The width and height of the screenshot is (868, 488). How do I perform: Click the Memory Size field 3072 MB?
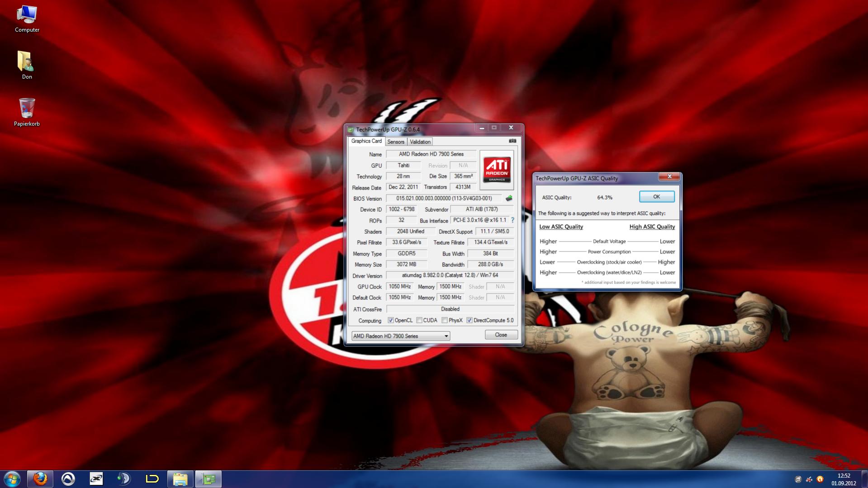407,265
